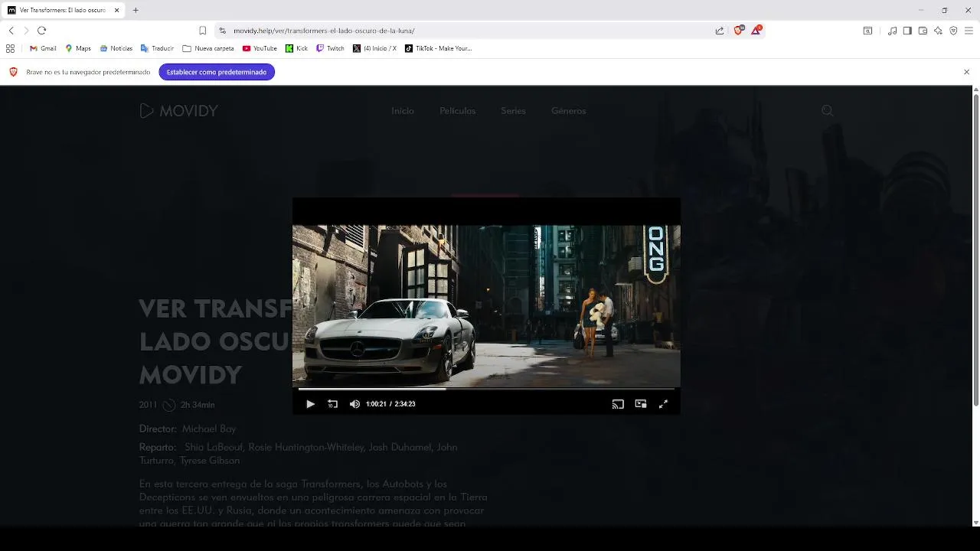Click the video frame showing the Mercedes

click(x=486, y=306)
